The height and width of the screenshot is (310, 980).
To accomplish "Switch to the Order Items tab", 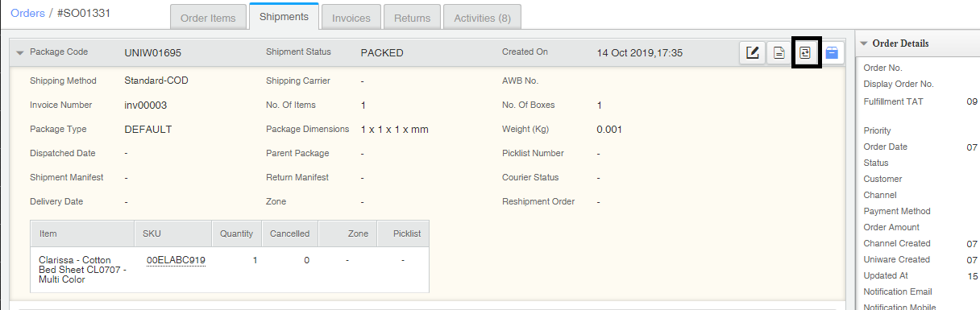I will (208, 18).
